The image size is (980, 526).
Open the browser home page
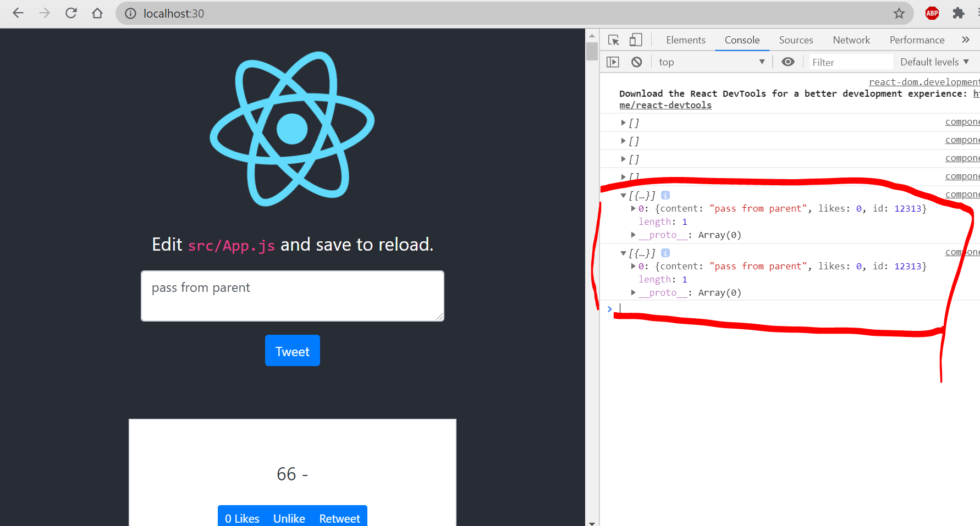pyautogui.click(x=97, y=13)
